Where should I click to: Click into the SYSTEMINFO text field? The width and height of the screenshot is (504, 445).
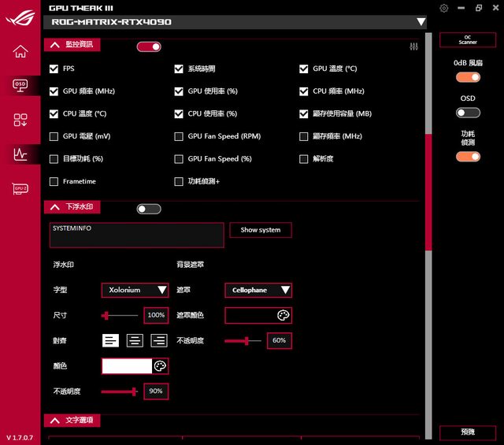135,235
